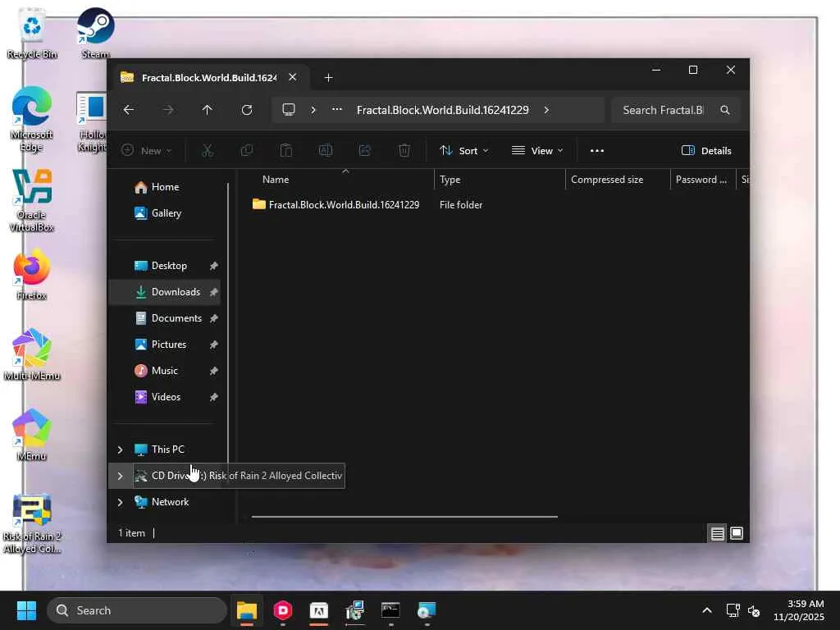Go back with the Back arrow
The image size is (840, 630).
pyautogui.click(x=129, y=110)
